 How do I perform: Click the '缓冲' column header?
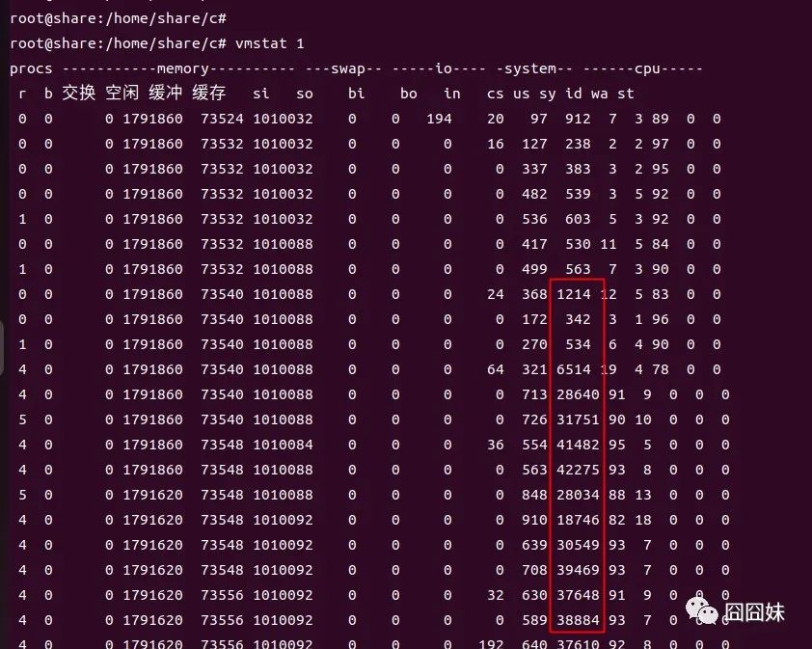click(x=166, y=94)
